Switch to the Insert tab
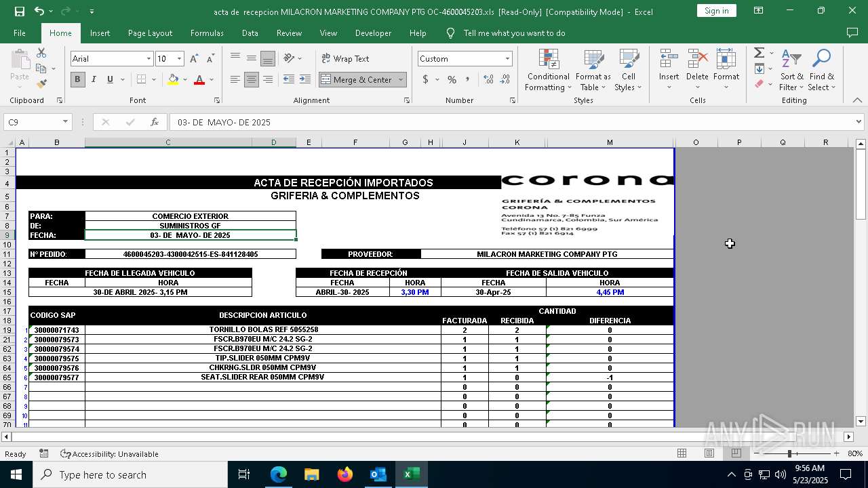 (100, 33)
